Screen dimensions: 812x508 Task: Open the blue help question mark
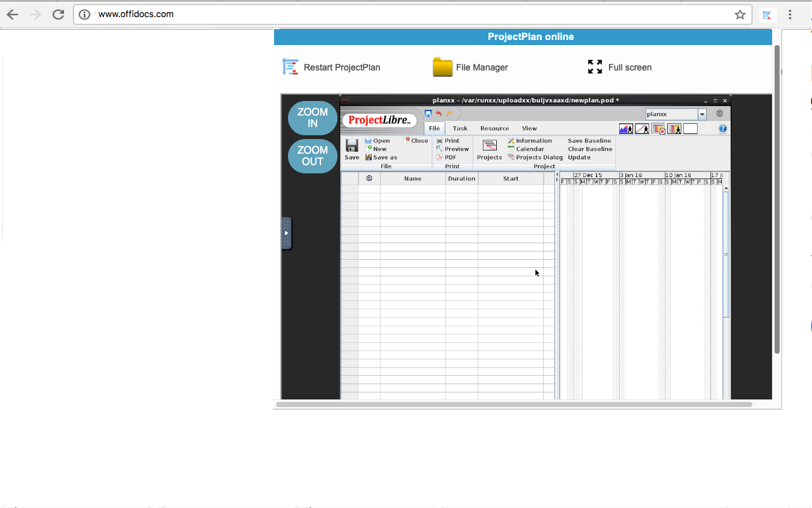point(723,129)
